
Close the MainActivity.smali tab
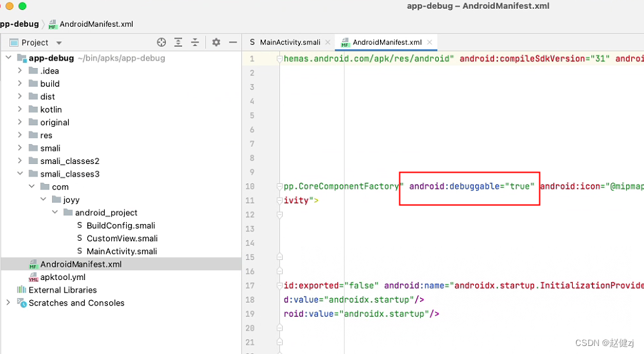click(x=328, y=42)
